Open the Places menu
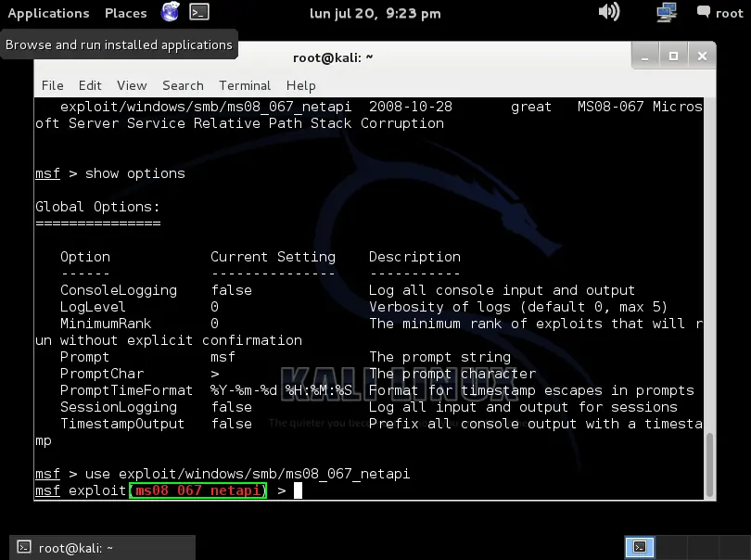Viewport: 751px width, 560px height. 125,13
